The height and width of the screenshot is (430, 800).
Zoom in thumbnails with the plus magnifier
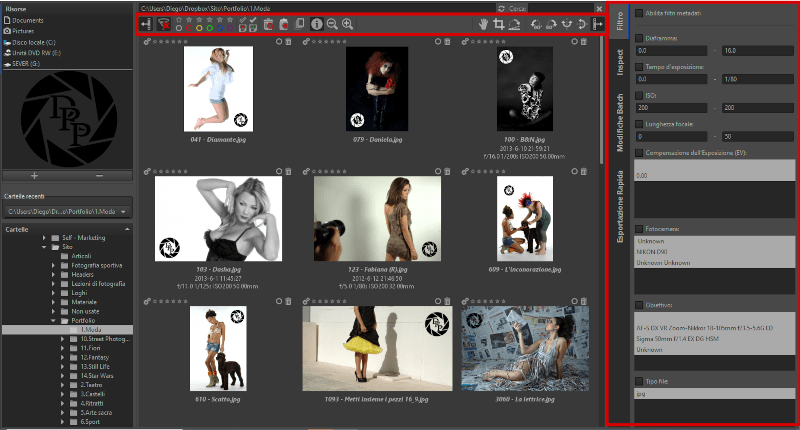(348, 24)
